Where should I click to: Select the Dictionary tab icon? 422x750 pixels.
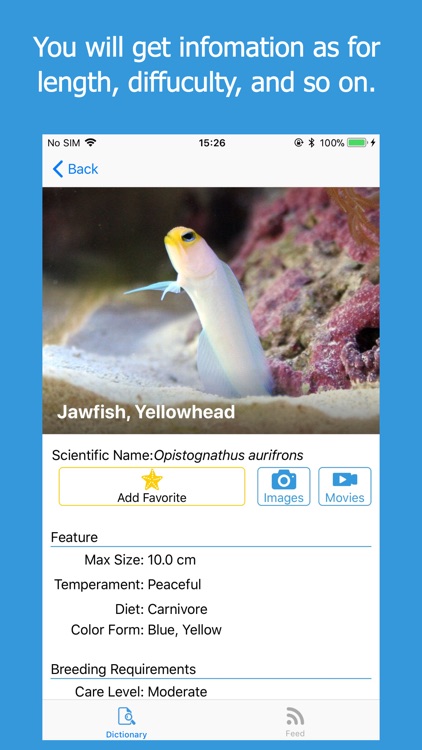[126, 717]
